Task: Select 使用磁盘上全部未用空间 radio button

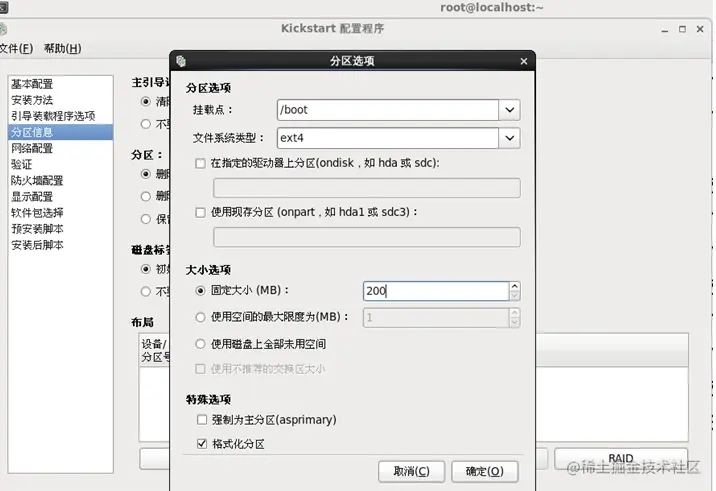Action: coord(200,344)
